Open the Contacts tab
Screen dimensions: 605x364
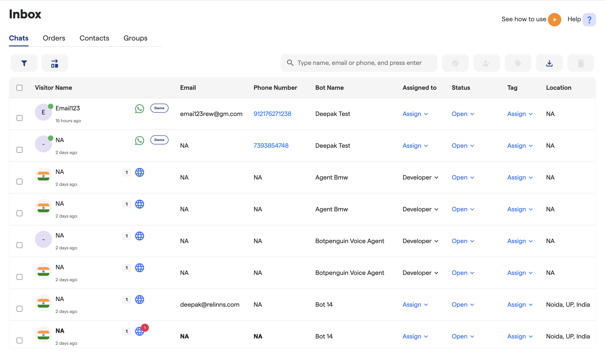94,38
